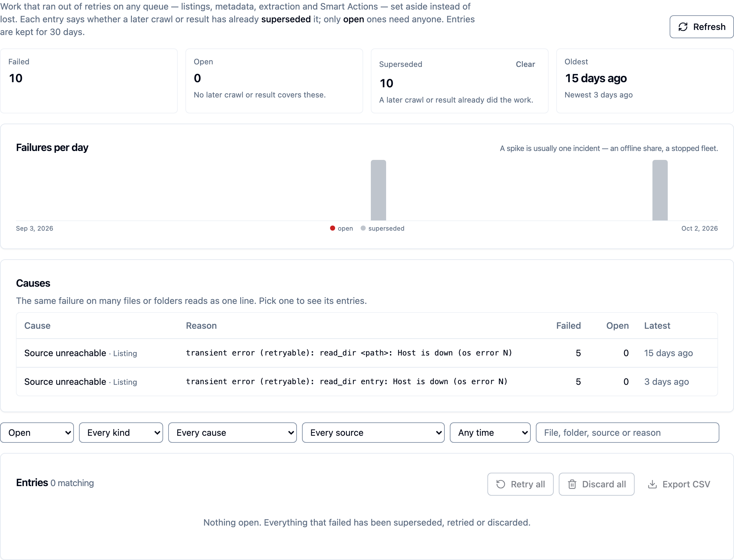The width and height of the screenshot is (734, 560).
Task: Click the Failed card showing 10
Action: pos(89,81)
